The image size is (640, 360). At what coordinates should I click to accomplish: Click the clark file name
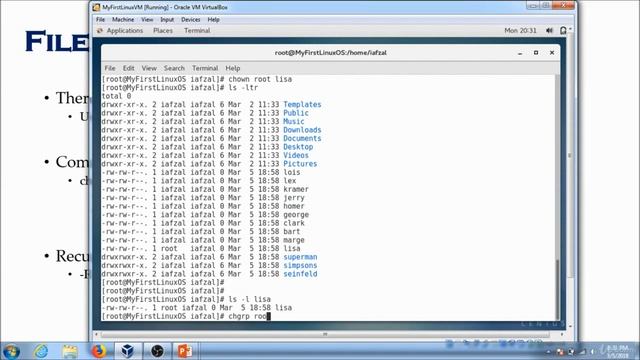(293, 223)
